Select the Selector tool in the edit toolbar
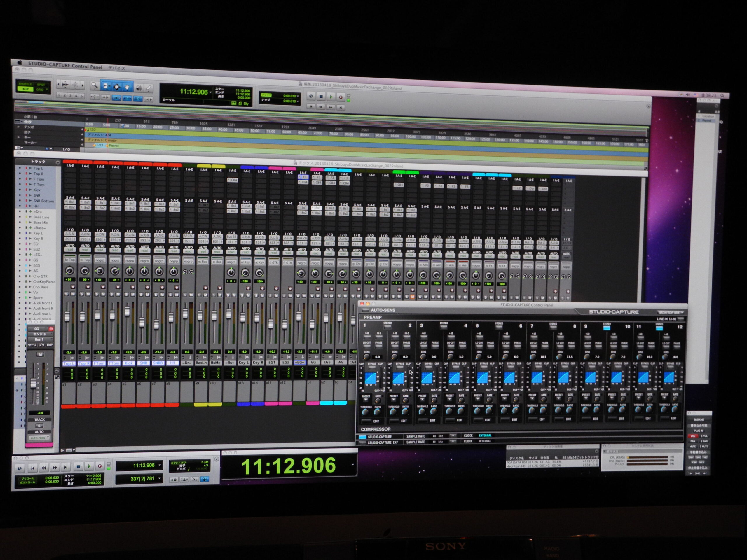 116,87
